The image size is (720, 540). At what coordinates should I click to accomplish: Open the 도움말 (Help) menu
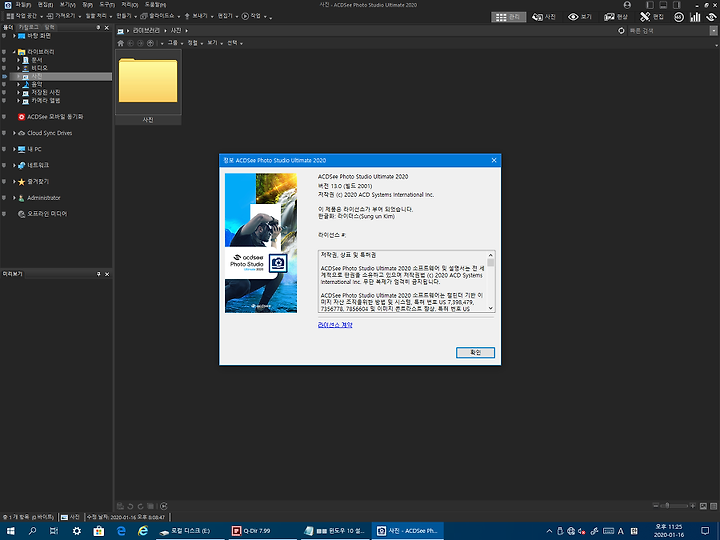155,5
